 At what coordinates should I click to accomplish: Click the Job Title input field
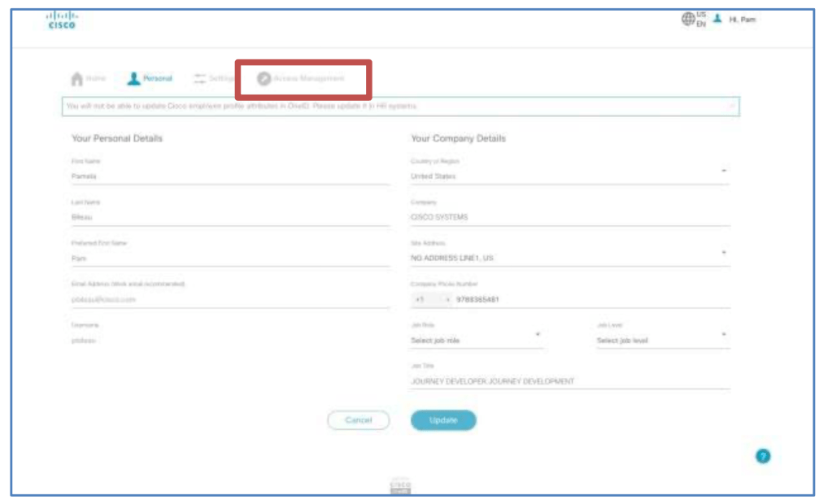coord(569,381)
